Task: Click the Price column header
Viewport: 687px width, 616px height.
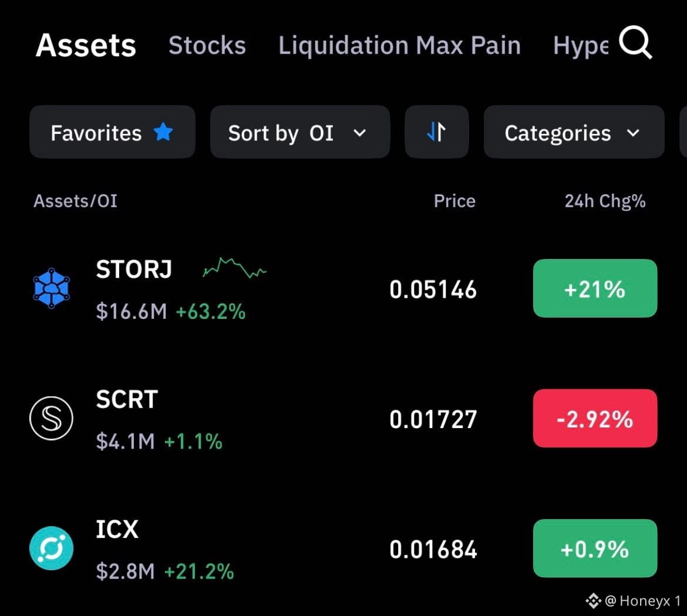Action: coord(454,201)
